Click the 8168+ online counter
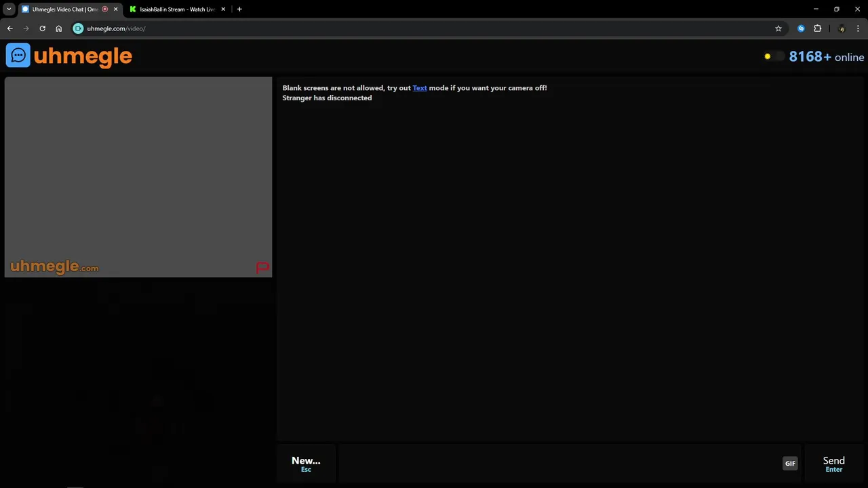This screenshot has height=488, width=868. [827, 57]
